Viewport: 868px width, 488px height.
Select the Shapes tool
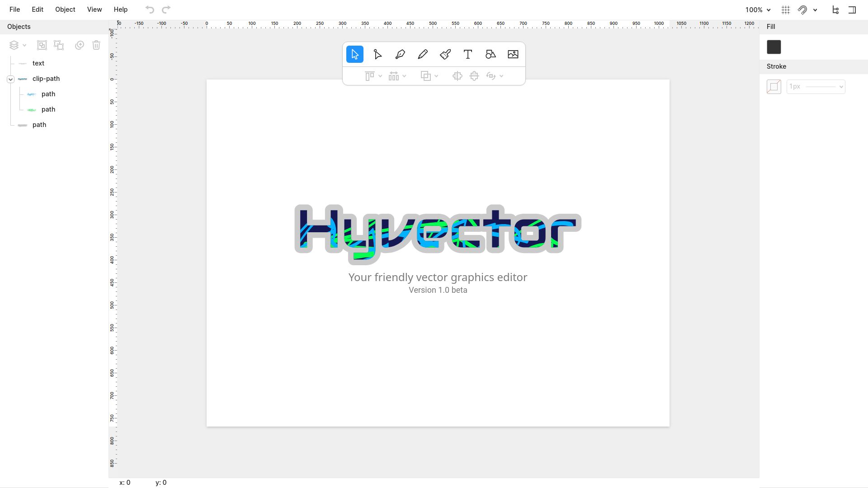click(491, 54)
